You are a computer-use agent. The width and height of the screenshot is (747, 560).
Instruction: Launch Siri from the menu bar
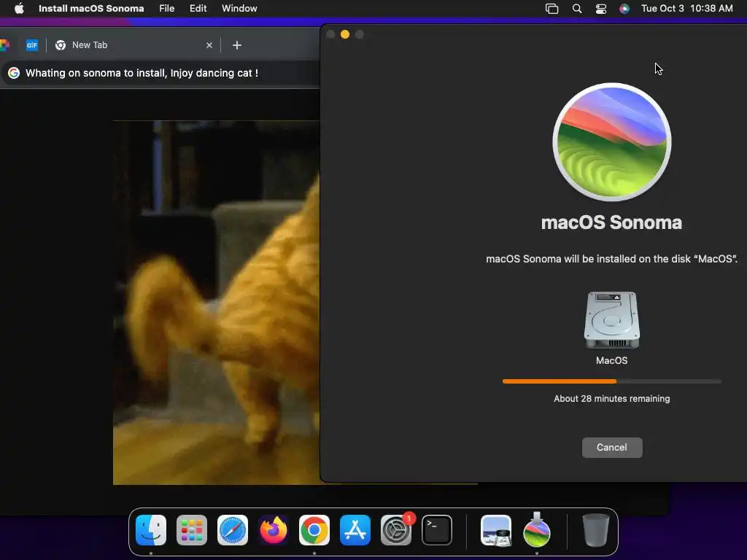click(624, 8)
